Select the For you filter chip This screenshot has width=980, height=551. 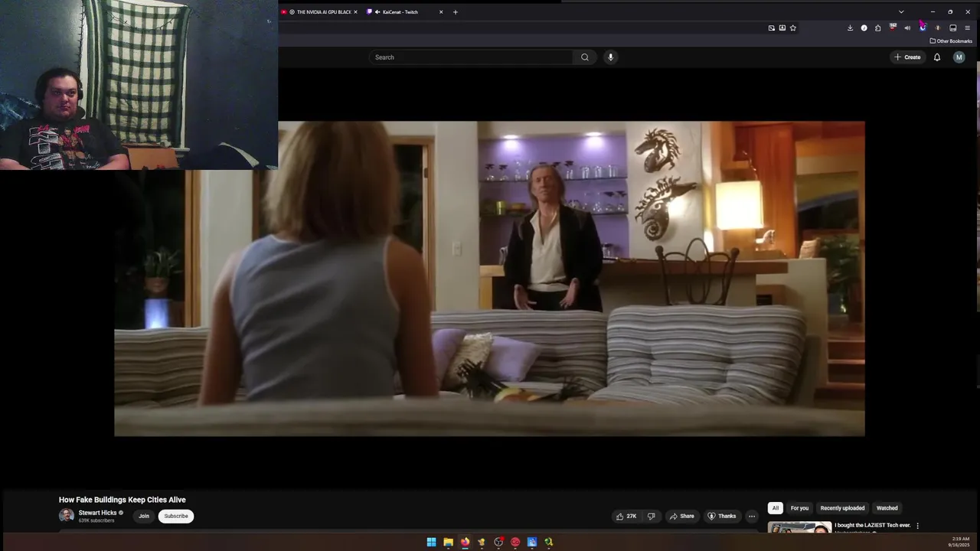coord(799,508)
